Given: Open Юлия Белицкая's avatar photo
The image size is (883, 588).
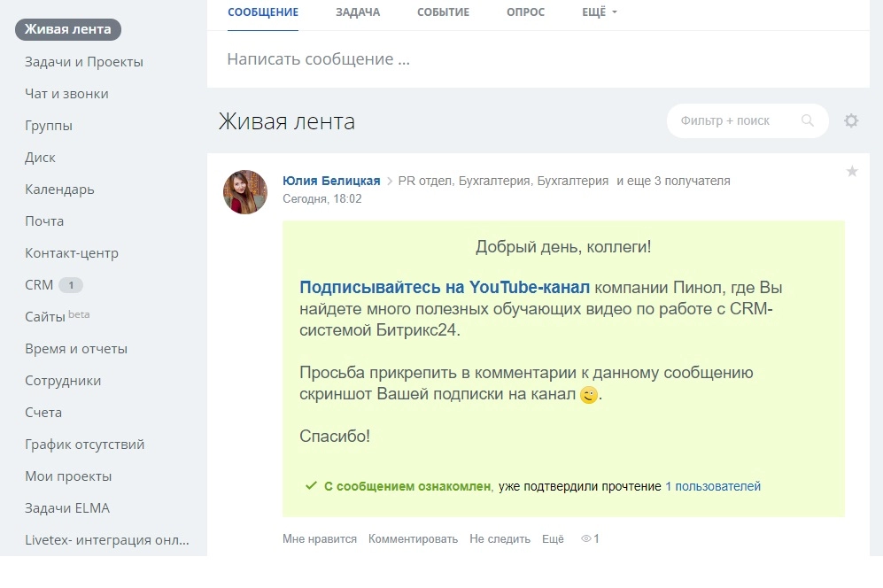Looking at the screenshot, I should pos(245,192).
